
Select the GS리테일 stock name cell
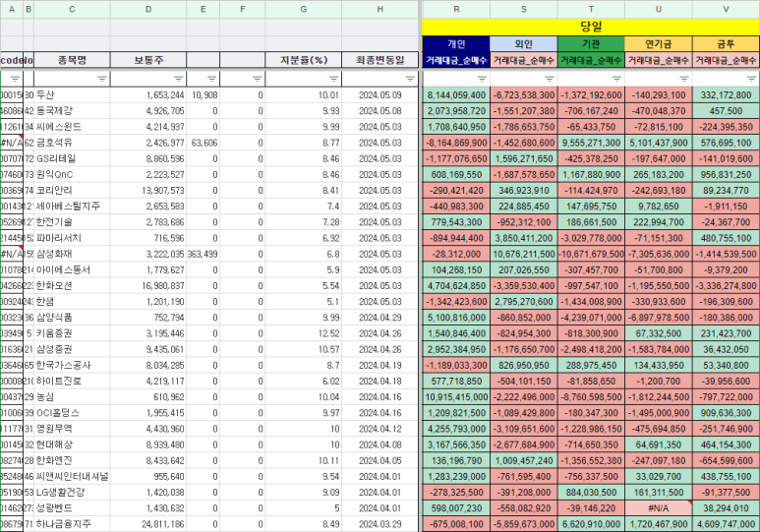pyautogui.click(x=72, y=158)
